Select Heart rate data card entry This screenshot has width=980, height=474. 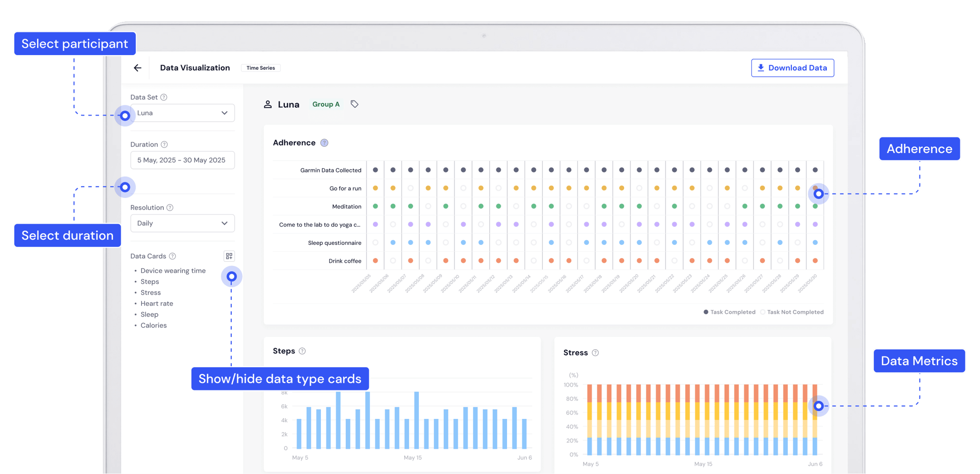coord(157,303)
